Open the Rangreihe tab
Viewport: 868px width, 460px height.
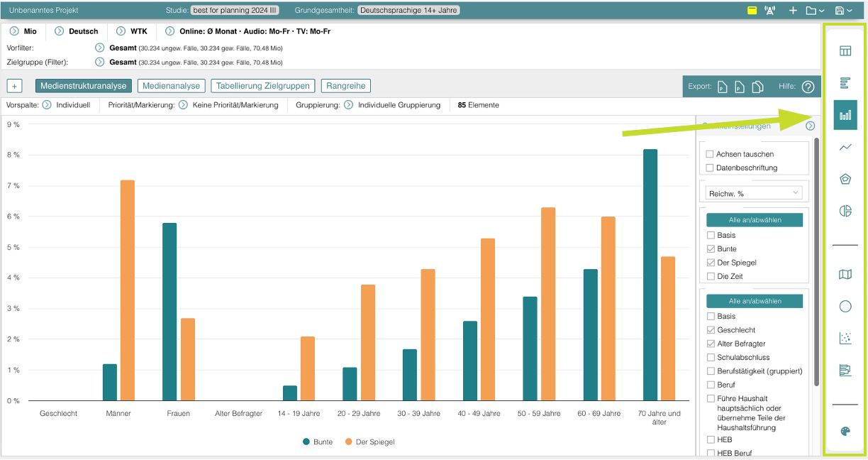pyautogui.click(x=346, y=86)
